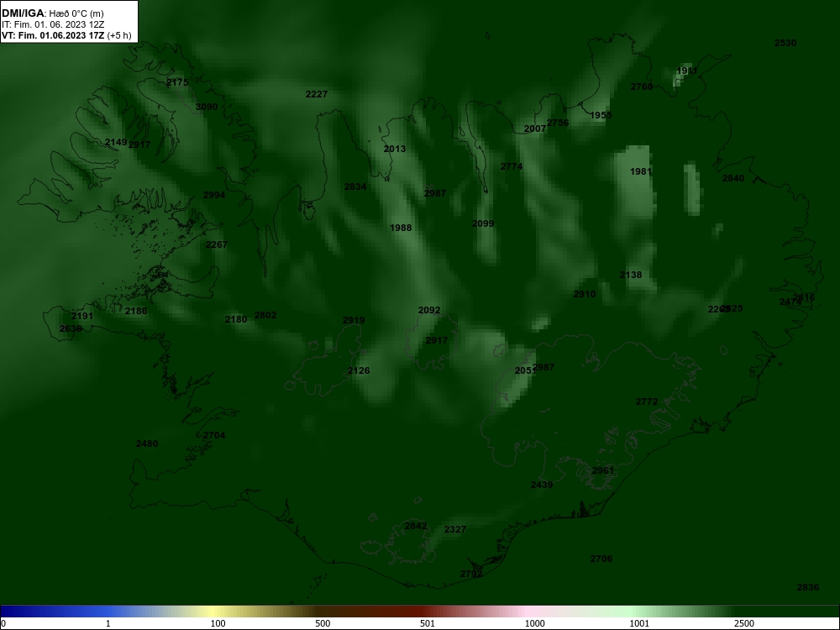840x630 pixels.
Task: Click the 2842 value on the map
Action: 416,526
